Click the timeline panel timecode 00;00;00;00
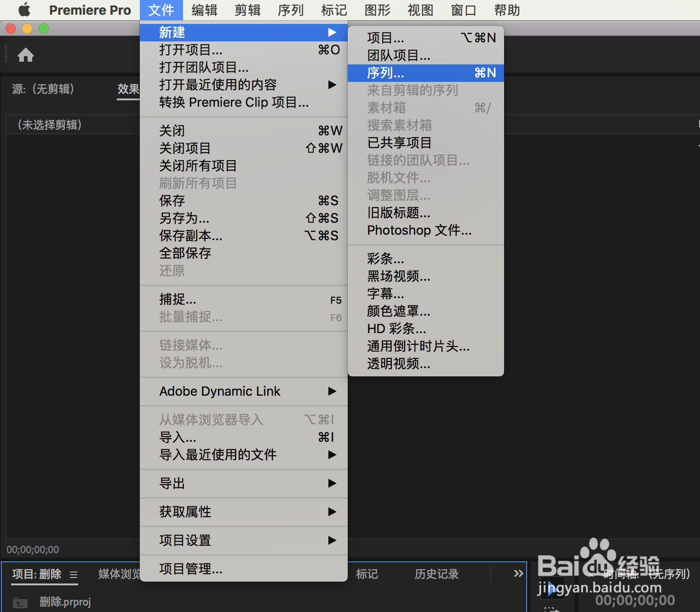Viewport: 700px width, 612px height. pos(635,600)
